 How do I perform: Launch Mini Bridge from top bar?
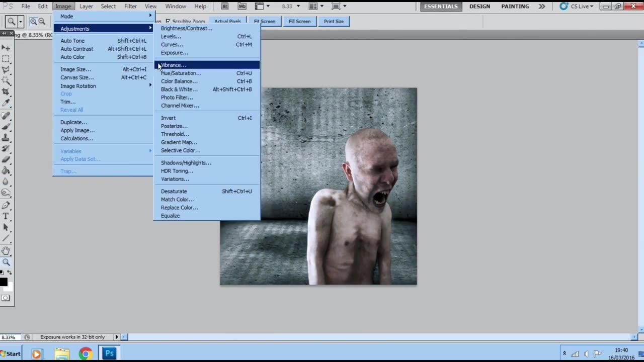(x=242, y=6)
